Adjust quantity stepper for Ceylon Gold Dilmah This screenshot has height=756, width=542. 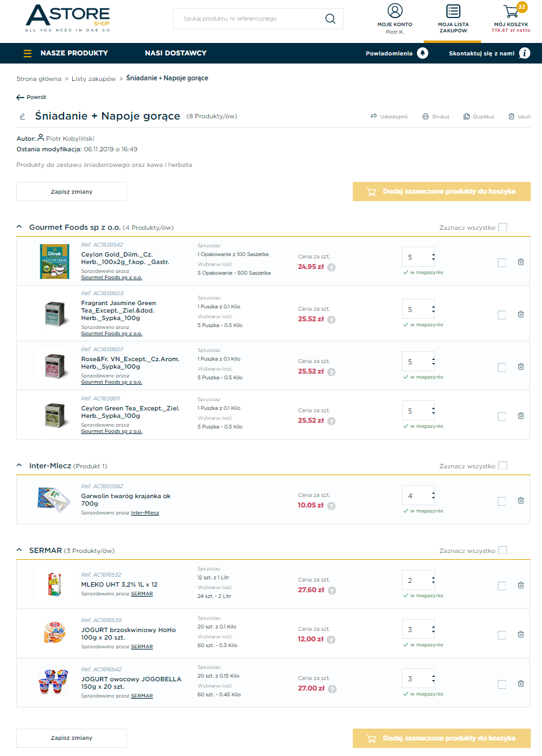click(433, 257)
